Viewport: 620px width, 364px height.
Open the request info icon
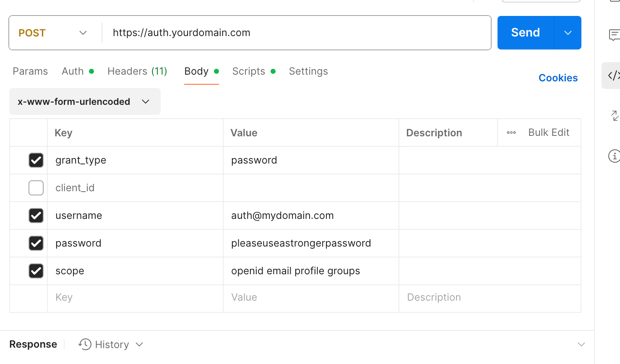(614, 156)
